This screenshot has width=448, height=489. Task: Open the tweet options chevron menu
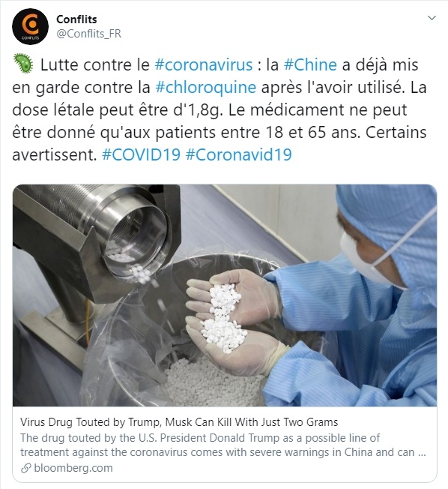[432, 18]
